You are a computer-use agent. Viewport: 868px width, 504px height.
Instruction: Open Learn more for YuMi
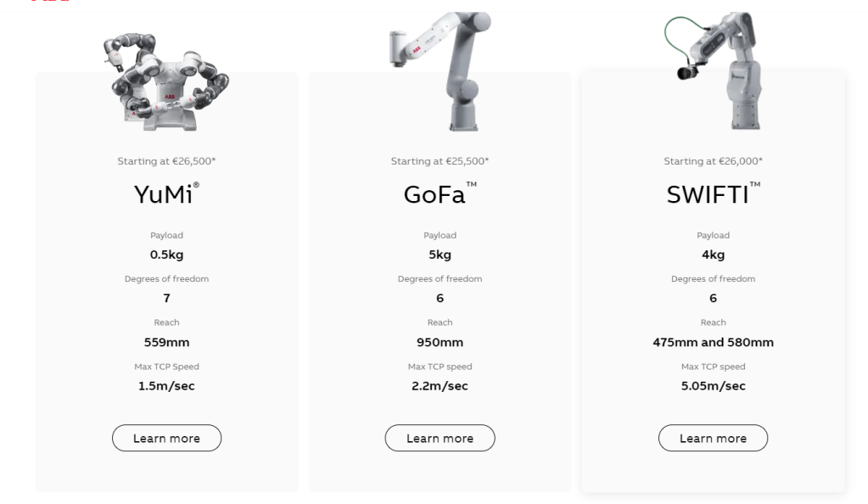[x=166, y=438]
